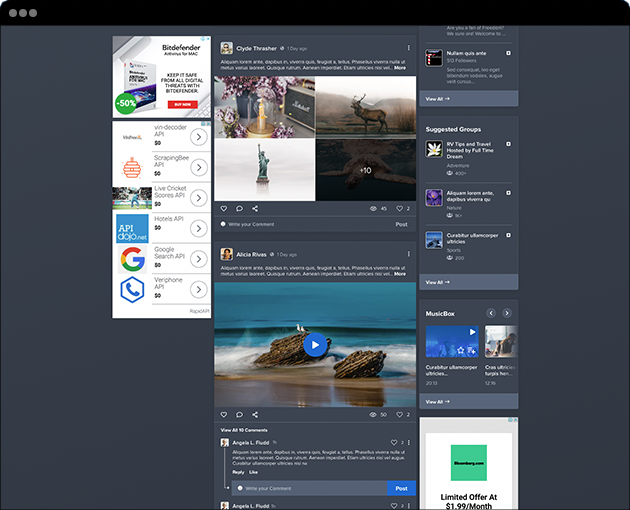Go to next MusicBox item
The height and width of the screenshot is (510, 630).
(x=507, y=313)
